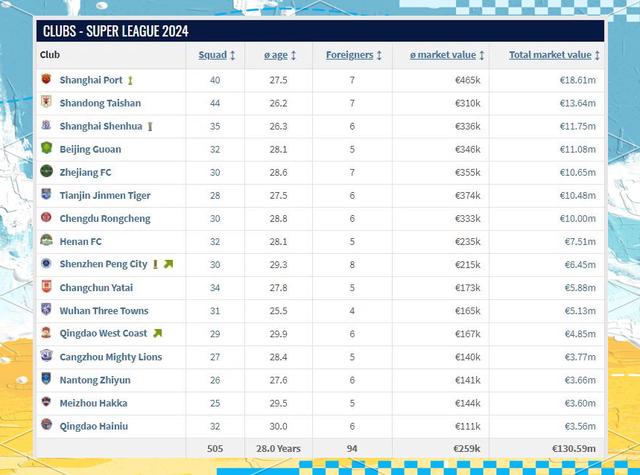Sort table by Foreigners column
This screenshot has height=475, width=640.
pos(350,55)
